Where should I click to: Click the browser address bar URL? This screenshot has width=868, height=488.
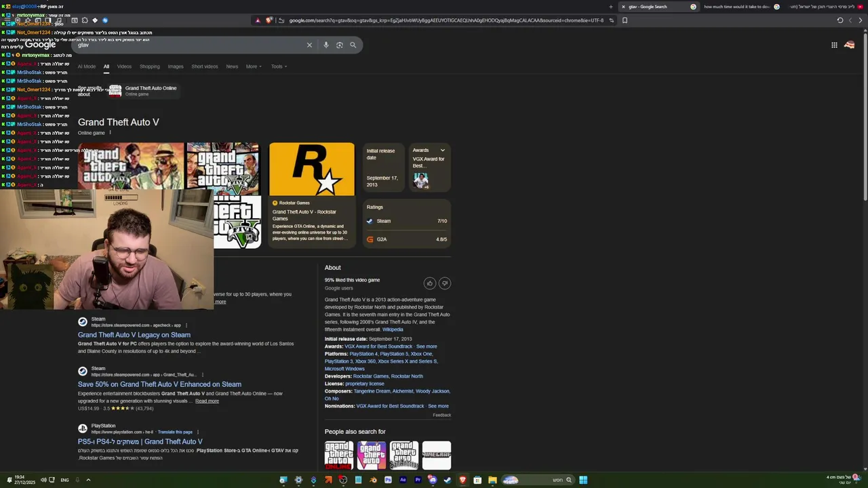[446, 20]
